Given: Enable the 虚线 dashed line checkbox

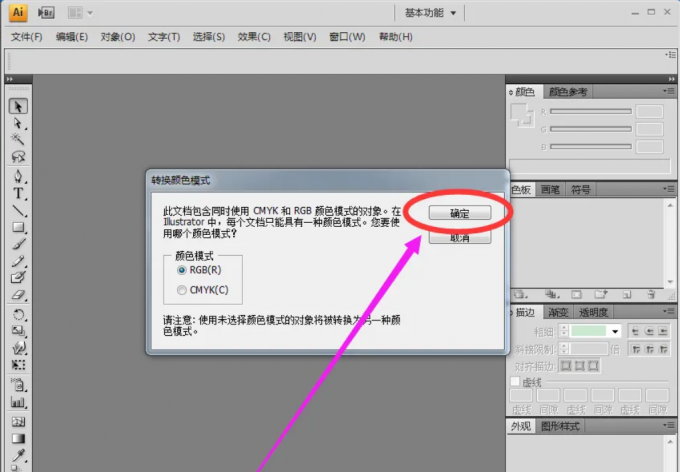Looking at the screenshot, I should point(515,382).
